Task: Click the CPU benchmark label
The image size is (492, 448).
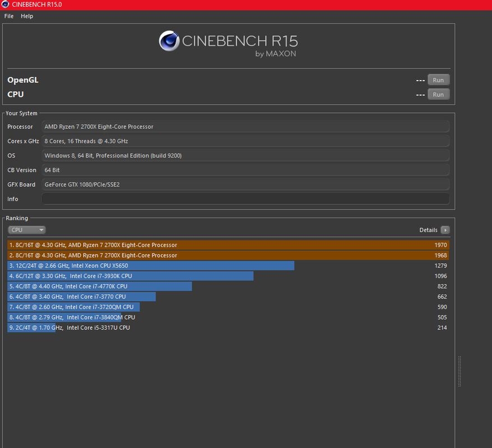Action: pyautogui.click(x=15, y=95)
